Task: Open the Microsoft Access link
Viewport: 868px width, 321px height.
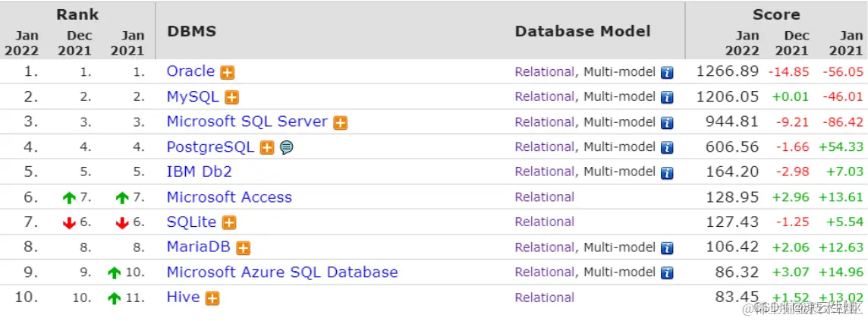Action: [x=229, y=197]
